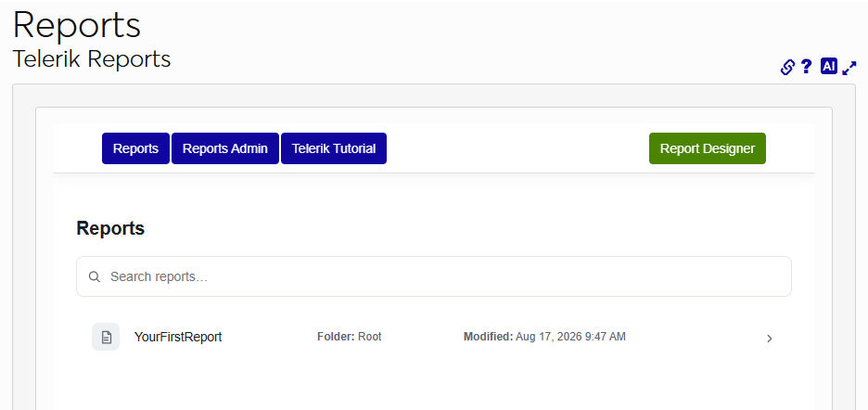This screenshot has width=868, height=410.
Task: Click the Reports section heading
Action: [110, 228]
